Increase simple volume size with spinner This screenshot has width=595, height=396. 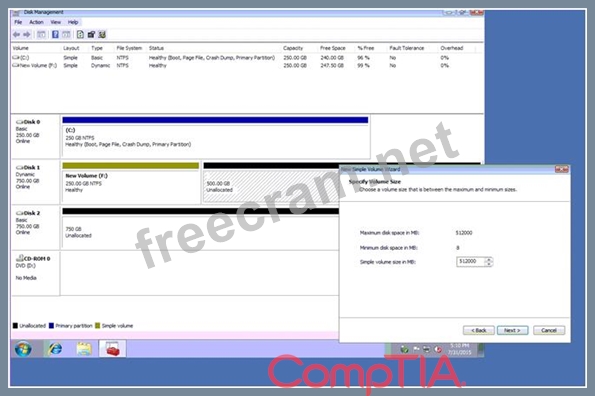pos(489,259)
